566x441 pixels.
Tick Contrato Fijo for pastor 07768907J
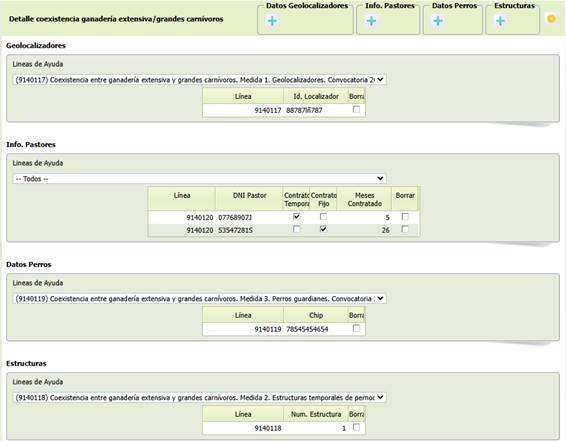(x=323, y=217)
